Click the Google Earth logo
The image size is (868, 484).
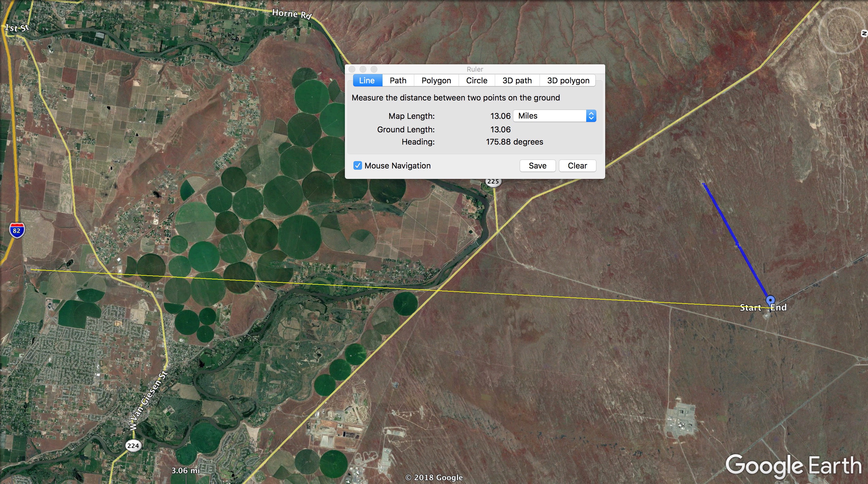(x=793, y=465)
